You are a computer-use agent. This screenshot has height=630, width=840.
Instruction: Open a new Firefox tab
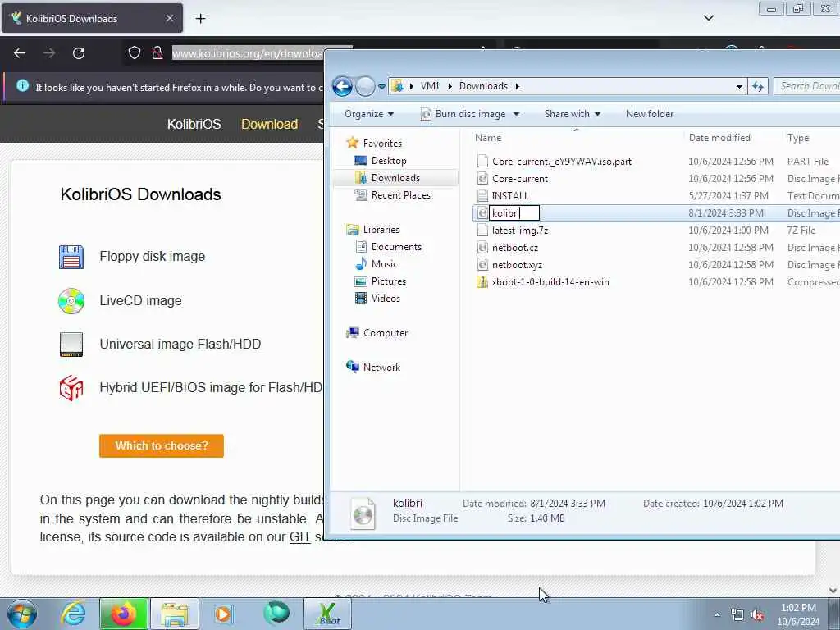tap(200, 19)
